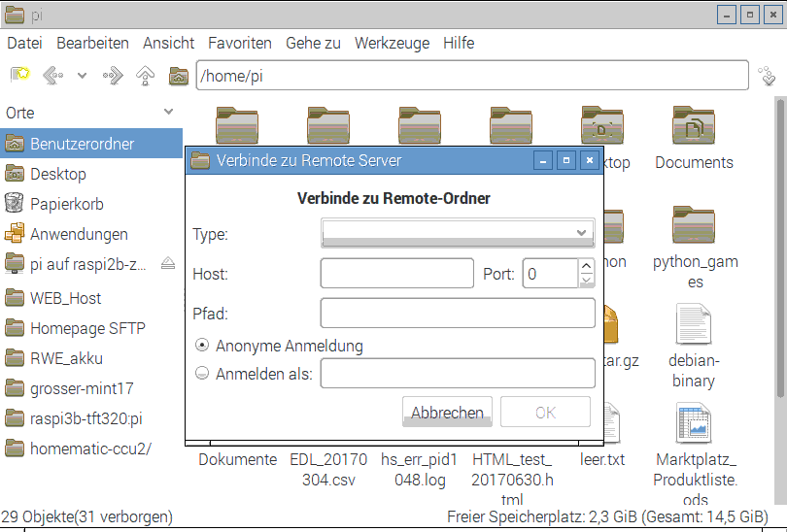Click the Host input field

396,274
